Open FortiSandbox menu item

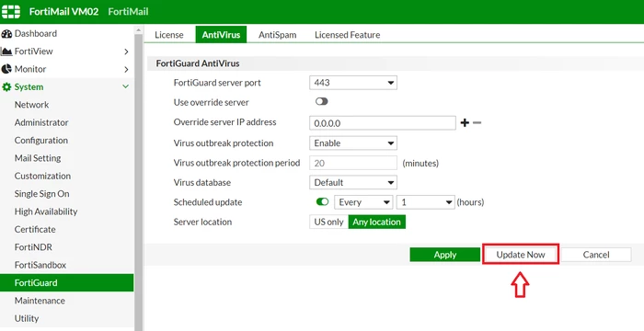(x=40, y=265)
